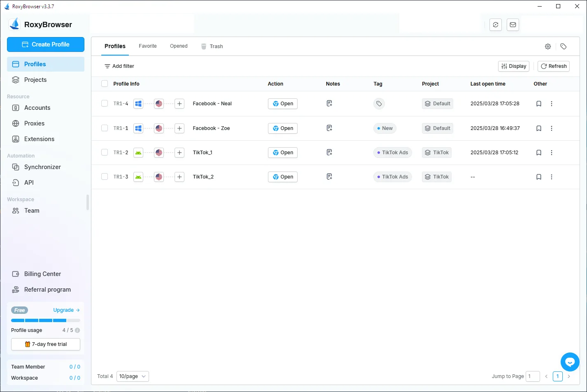
Task: Open notes icon for Facebook - Neal
Action: pyautogui.click(x=329, y=103)
